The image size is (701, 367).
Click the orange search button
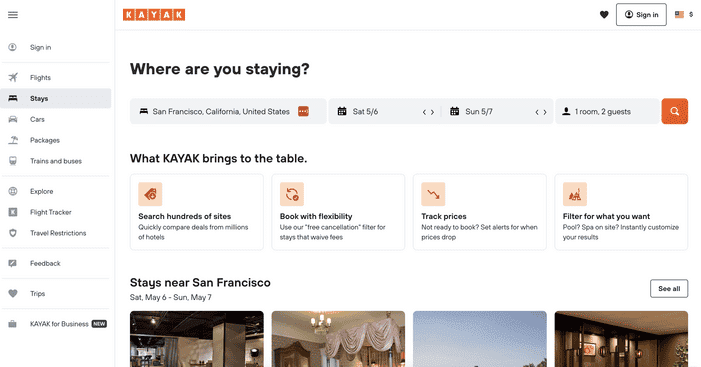coord(675,111)
